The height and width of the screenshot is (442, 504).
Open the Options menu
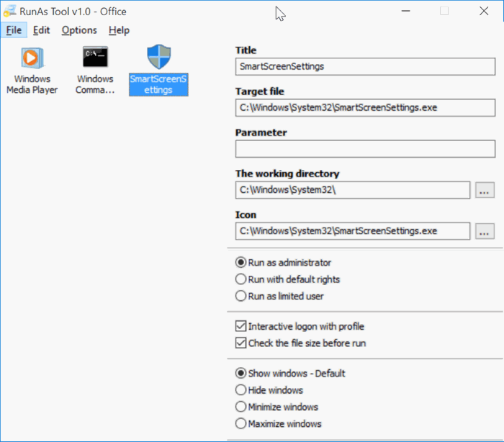coord(79,30)
